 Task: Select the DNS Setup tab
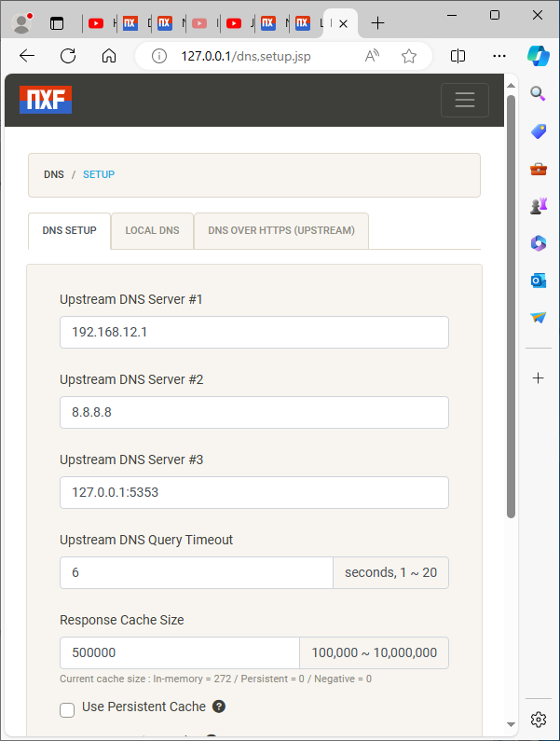(x=69, y=230)
